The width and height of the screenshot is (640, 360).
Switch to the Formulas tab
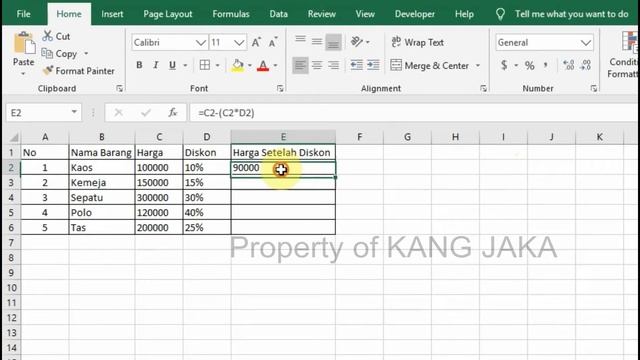[x=231, y=14]
